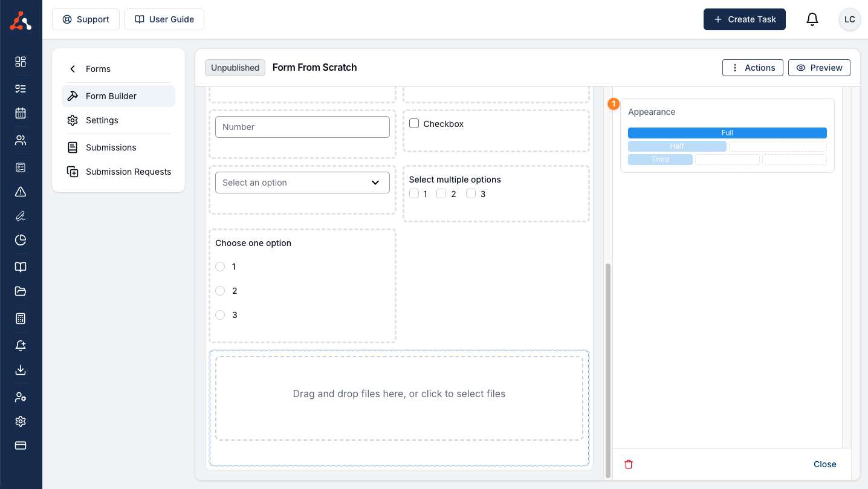The width and height of the screenshot is (868, 489).
Task: Open the user settings icon in sidebar
Action: (x=21, y=397)
